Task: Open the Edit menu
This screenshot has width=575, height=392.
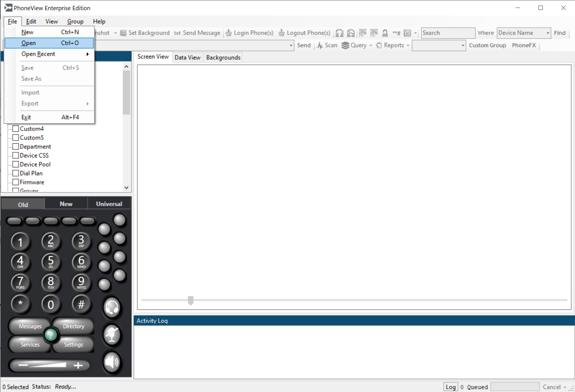Action: 31,21
